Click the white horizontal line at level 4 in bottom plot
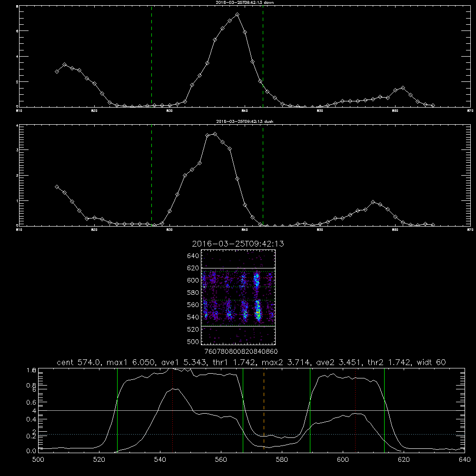 coord(251,410)
